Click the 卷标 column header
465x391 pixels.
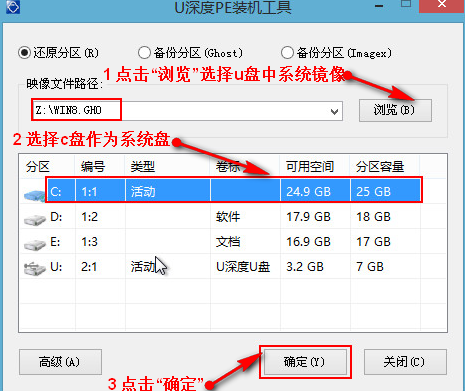(228, 166)
